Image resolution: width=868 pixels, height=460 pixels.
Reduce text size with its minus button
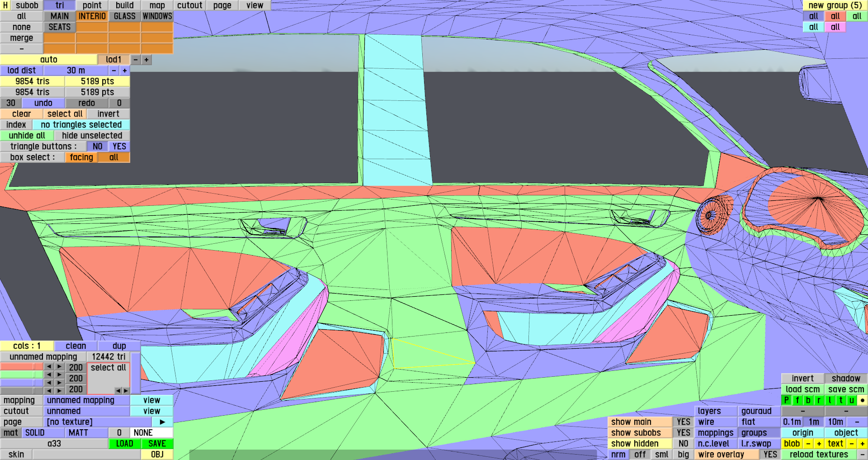coord(852,444)
